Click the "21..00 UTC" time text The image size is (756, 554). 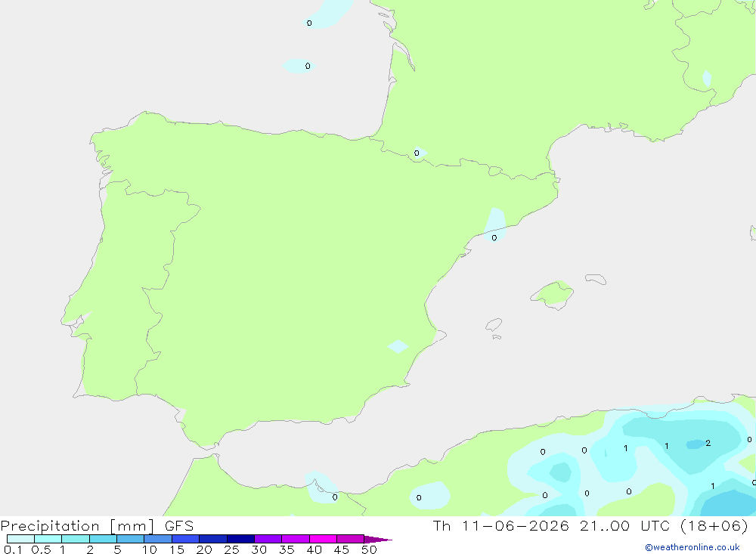[x=625, y=525]
